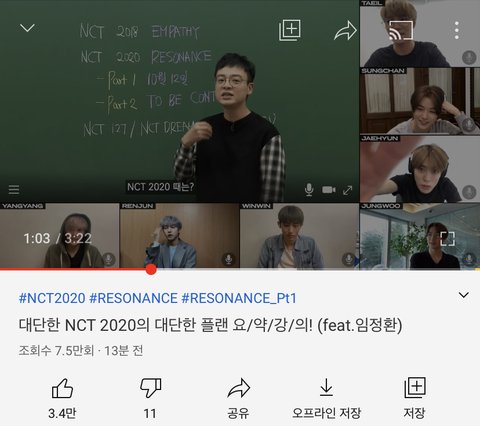The height and width of the screenshot is (426, 480).
Task: Tap the share arrow on video overlay
Action: click(x=345, y=31)
